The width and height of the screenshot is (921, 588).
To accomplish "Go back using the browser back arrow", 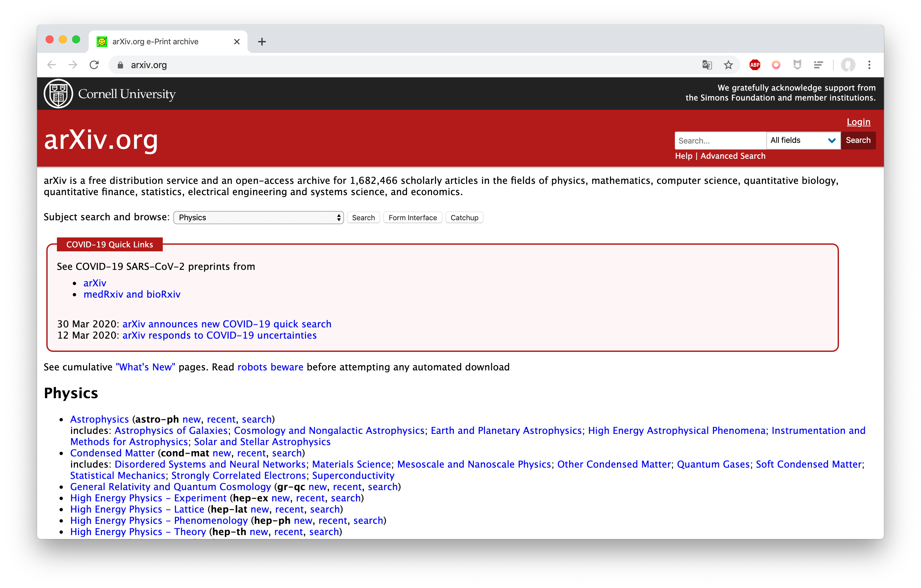I will click(x=52, y=64).
